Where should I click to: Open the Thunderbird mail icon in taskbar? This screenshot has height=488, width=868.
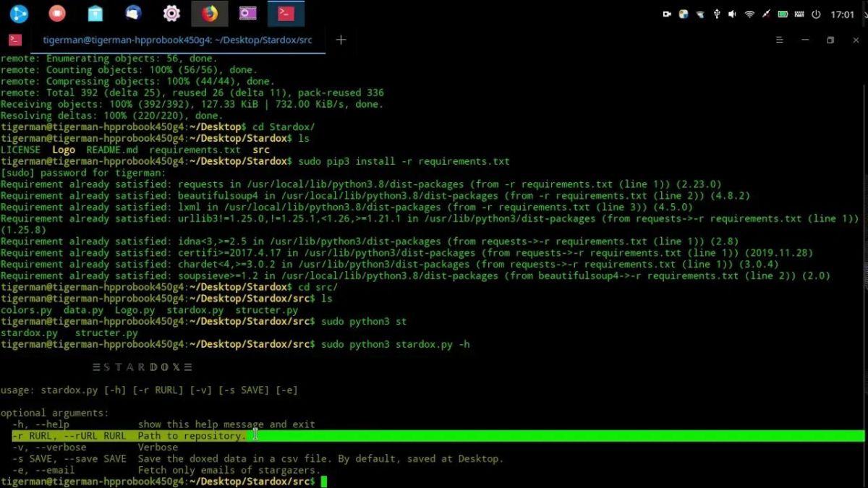(x=133, y=13)
